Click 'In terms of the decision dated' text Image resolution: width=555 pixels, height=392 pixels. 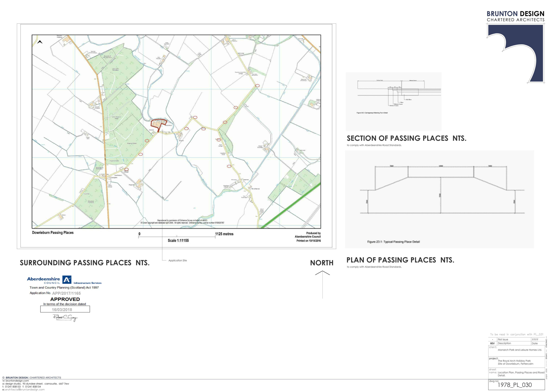(64, 304)
